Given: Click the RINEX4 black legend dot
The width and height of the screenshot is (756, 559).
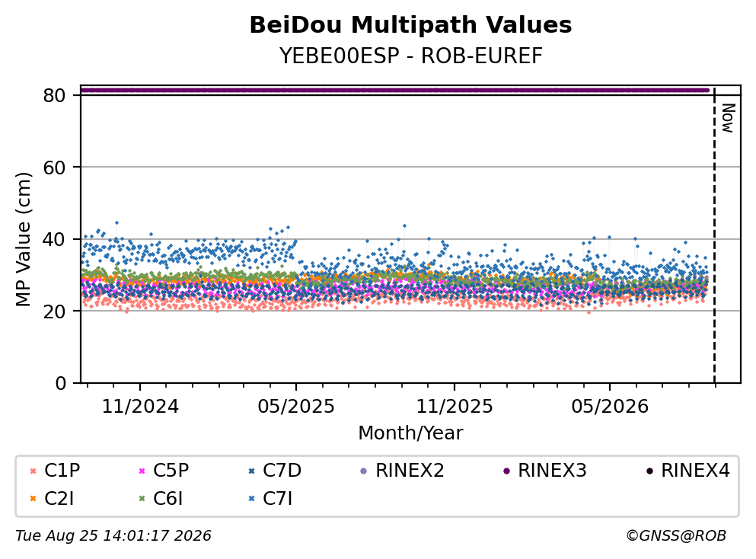Looking at the screenshot, I should click(x=649, y=471).
